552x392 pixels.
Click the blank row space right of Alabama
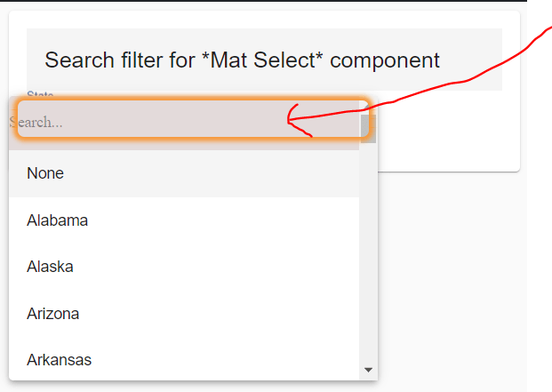tap(223, 220)
